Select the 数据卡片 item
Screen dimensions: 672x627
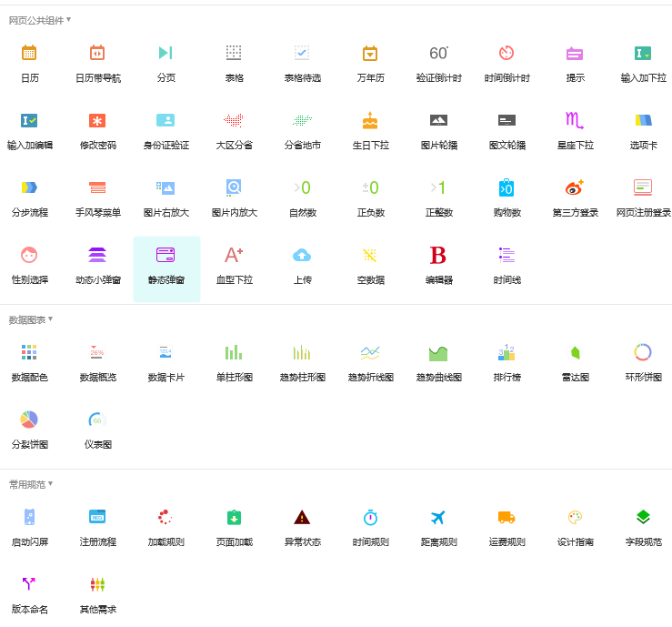pyautogui.click(x=165, y=352)
